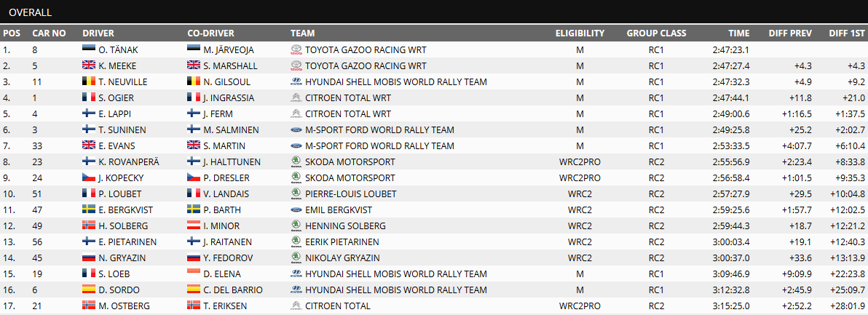
Task: Select the diff value +21.0
Action: 853,97
